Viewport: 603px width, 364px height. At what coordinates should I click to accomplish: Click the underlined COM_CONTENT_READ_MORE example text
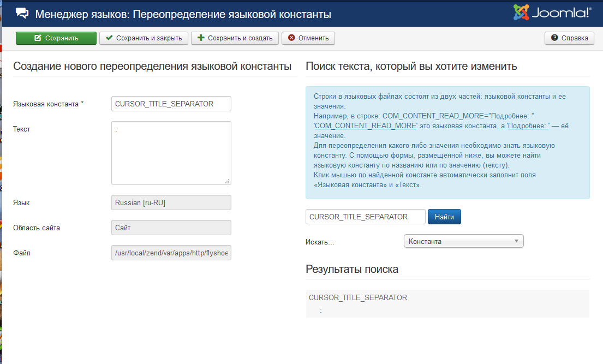click(x=365, y=126)
